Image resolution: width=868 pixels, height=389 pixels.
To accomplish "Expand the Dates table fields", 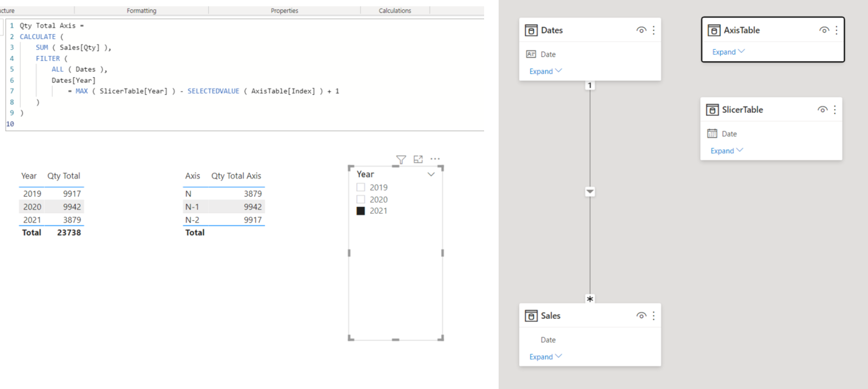I will pyautogui.click(x=546, y=71).
